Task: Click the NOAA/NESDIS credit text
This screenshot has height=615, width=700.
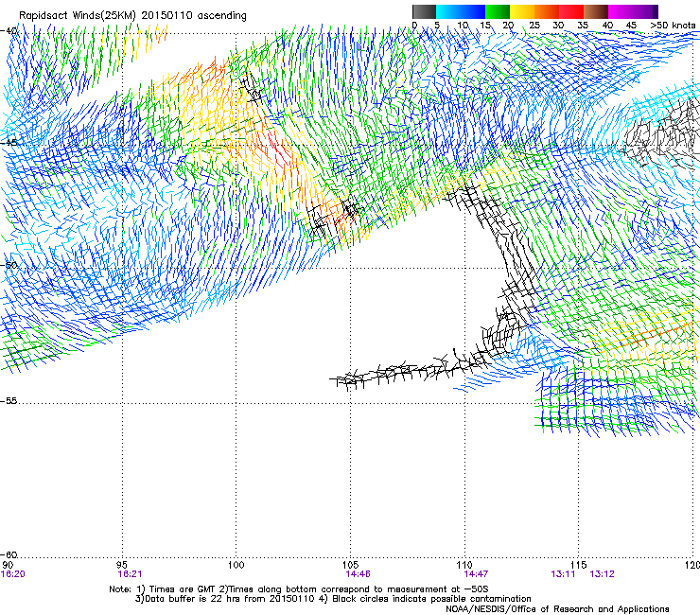Action: 557,609
